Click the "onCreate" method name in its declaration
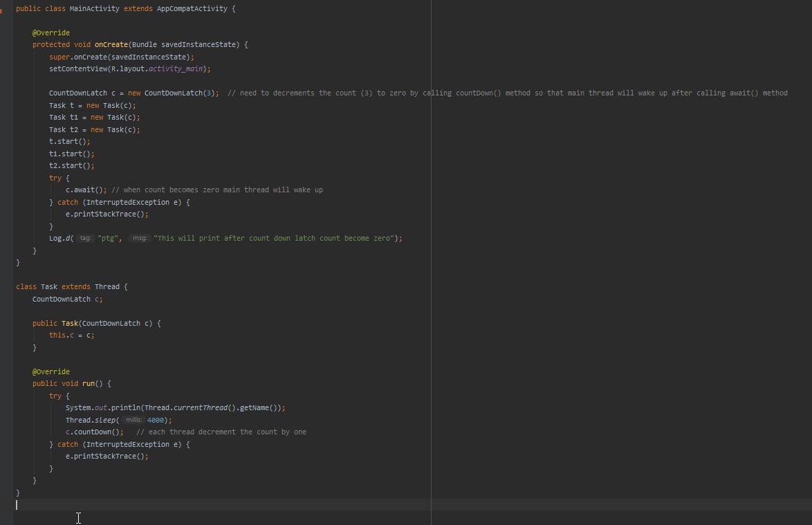Viewport: 812px width, 525px height. pos(111,44)
